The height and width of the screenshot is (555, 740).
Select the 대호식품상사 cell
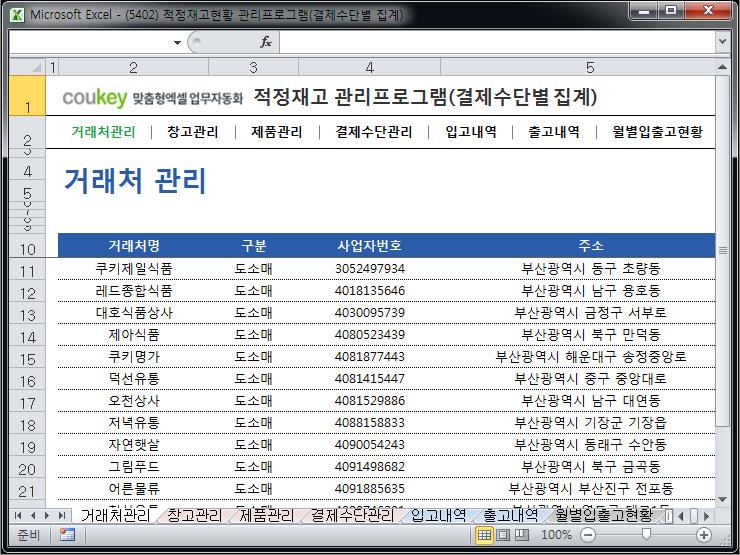[x=134, y=312]
